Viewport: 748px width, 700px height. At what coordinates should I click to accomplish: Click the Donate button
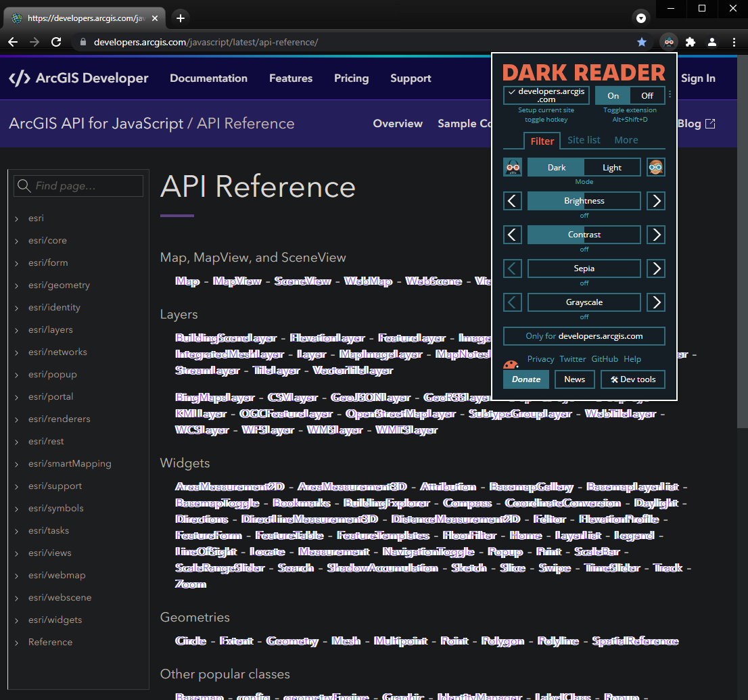pos(526,379)
